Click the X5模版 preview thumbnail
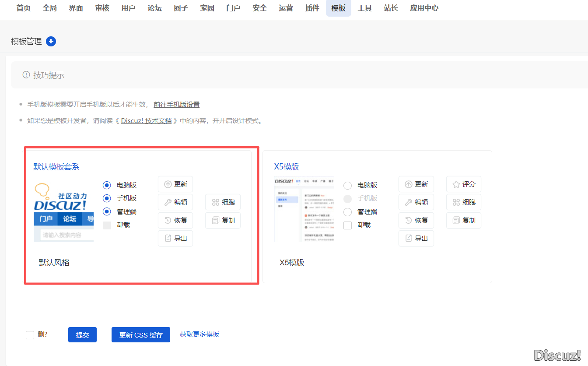 pyautogui.click(x=304, y=210)
